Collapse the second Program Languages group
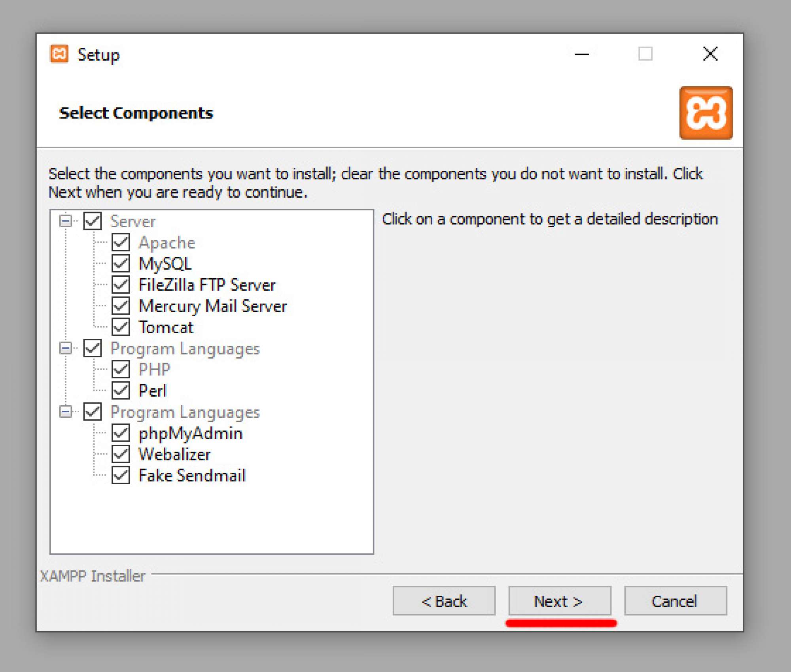Image resolution: width=791 pixels, height=672 pixels. 66,412
